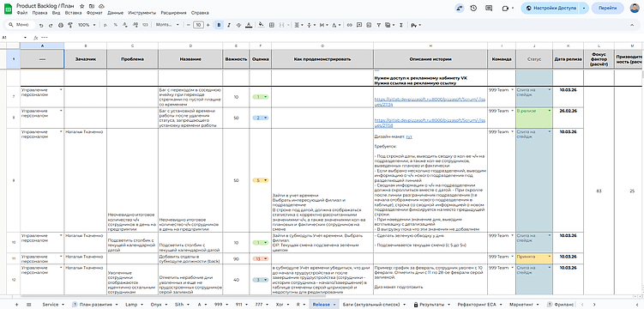Open the text color picker
This screenshot has width=644, height=309.
tap(249, 25)
